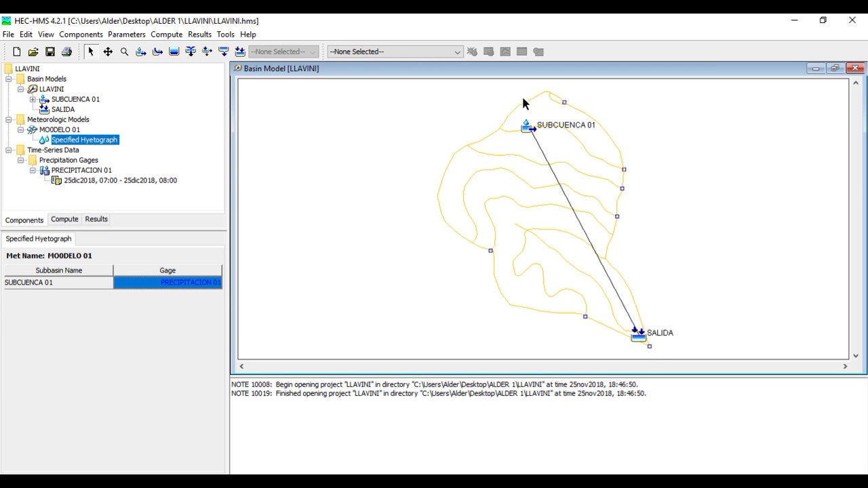Choose the Diversion Creation tool

point(208,52)
